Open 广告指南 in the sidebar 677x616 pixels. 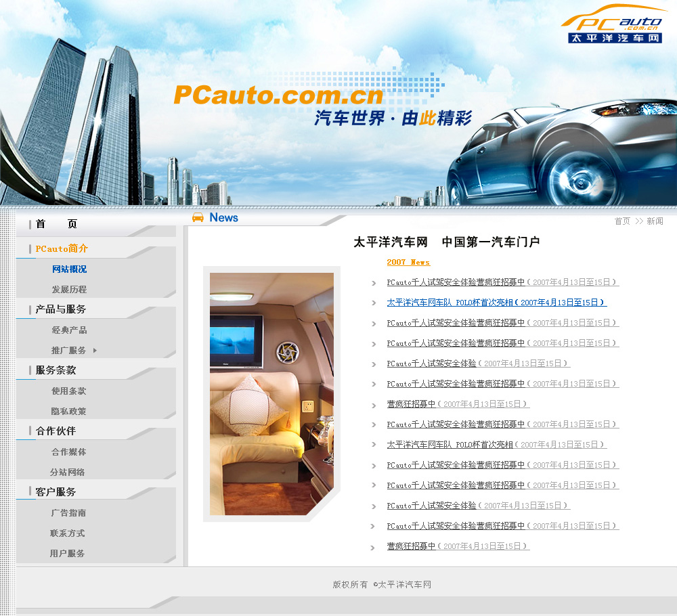[x=68, y=513]
